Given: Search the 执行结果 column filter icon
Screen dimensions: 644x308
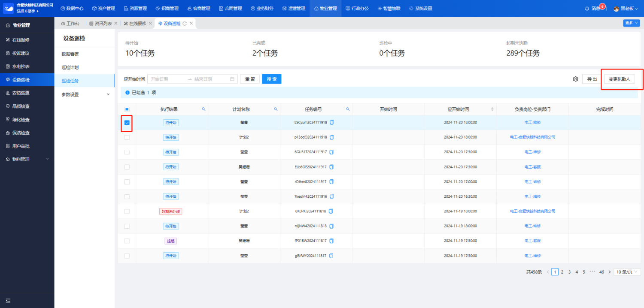Looking at the screenshot, I should pyautogui.click(x=204, y=109).
